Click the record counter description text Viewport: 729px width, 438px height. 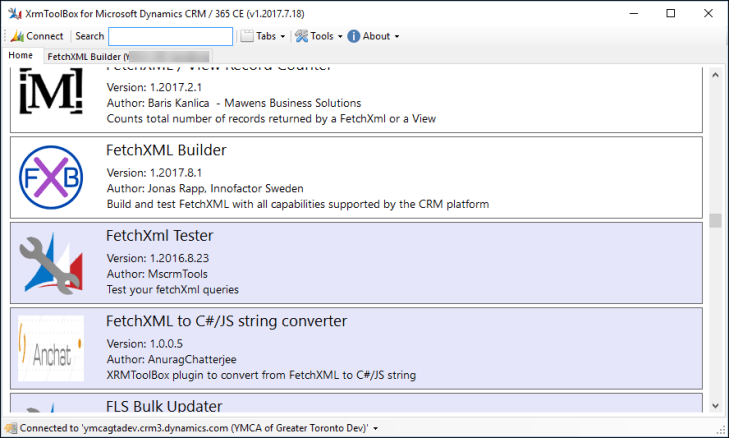tap(271, 119)
